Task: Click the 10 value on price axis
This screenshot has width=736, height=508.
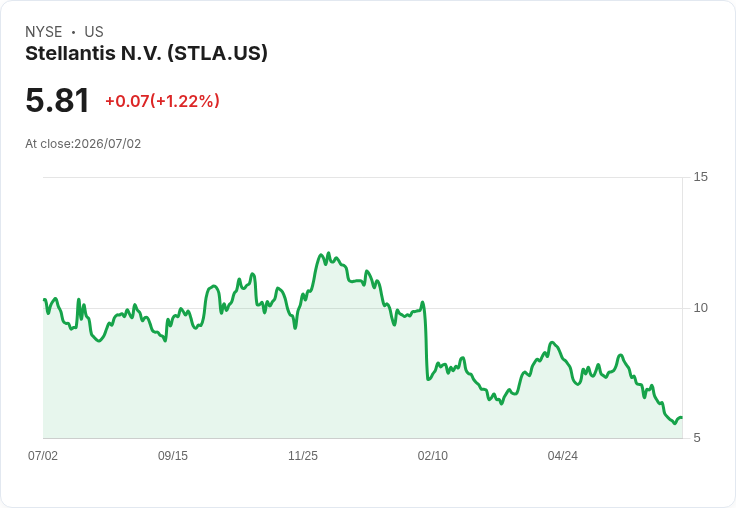Action: [701, 308]
